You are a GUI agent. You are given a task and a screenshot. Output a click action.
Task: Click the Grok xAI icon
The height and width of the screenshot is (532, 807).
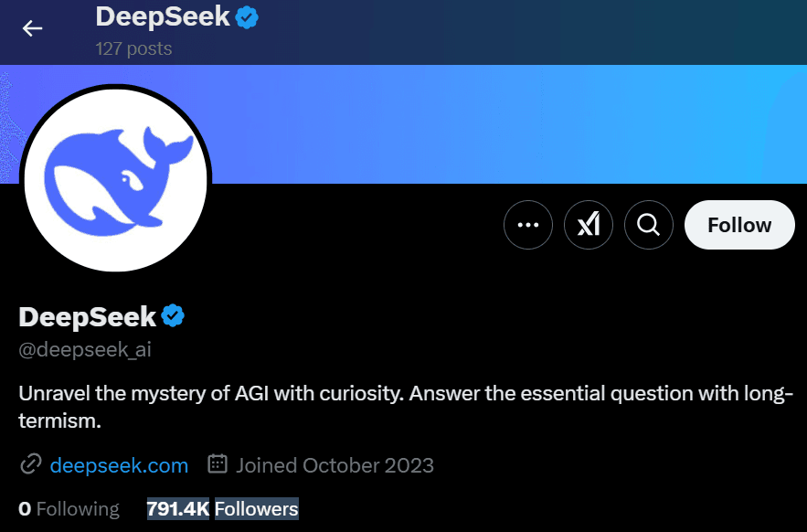click(589, 225)
